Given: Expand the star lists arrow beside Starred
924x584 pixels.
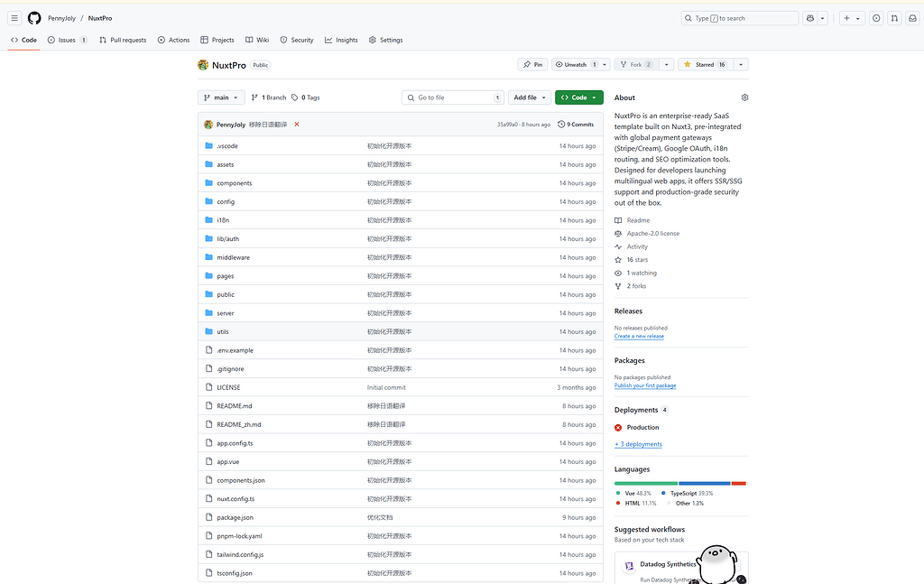Looking at the screenshot, I should (741, 65).
